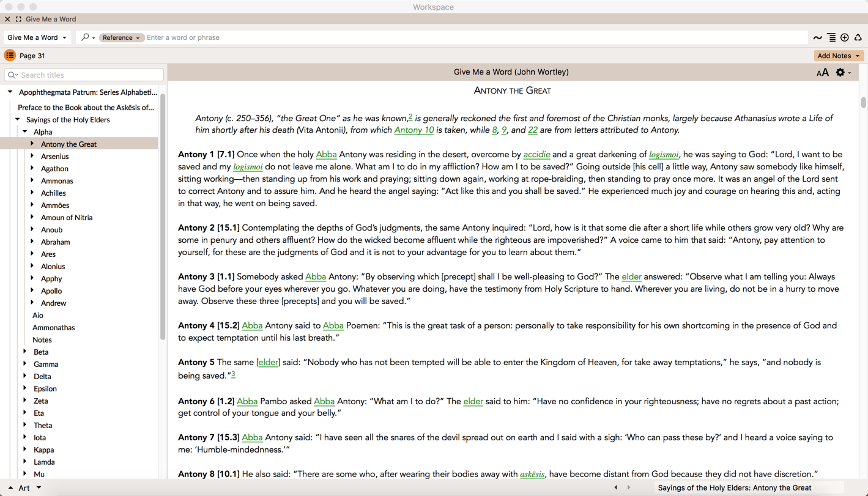
Task: Click the Antony the Great heading text
Action: pos(513,91)
